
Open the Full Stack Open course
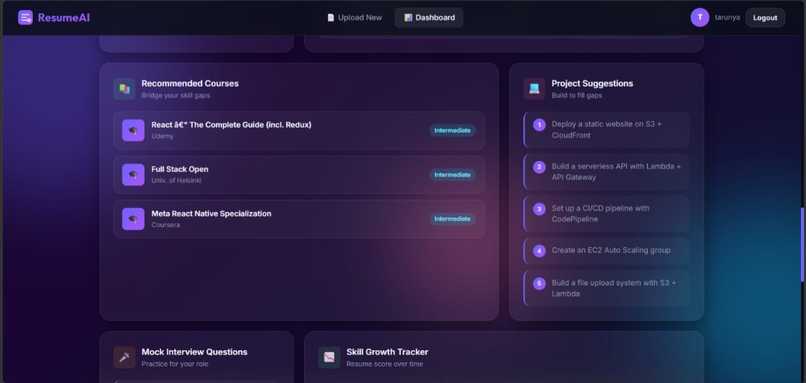tap(299, 175)
